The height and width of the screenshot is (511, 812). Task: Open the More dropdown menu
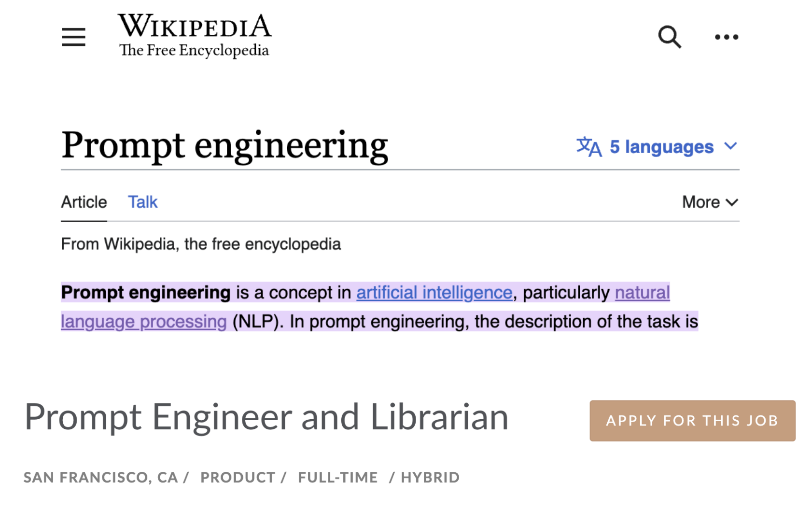click(x=710, y=202)
